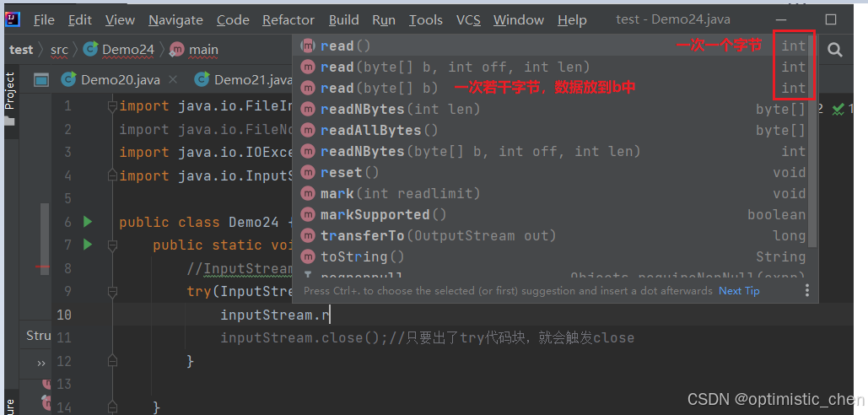Screen dimensions: 868x415
Task: Open the Tools menu
Action: [x=426, y=20]
